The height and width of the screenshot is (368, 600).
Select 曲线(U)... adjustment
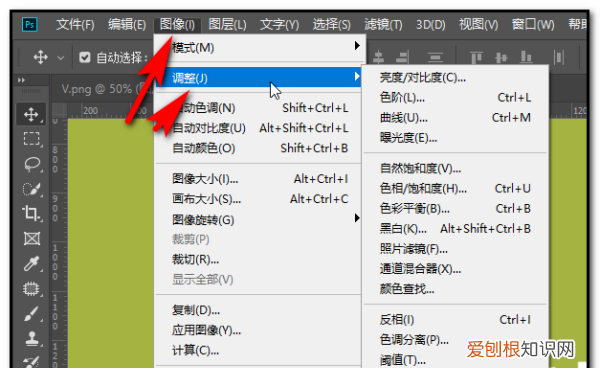click(x=455, y=117)
